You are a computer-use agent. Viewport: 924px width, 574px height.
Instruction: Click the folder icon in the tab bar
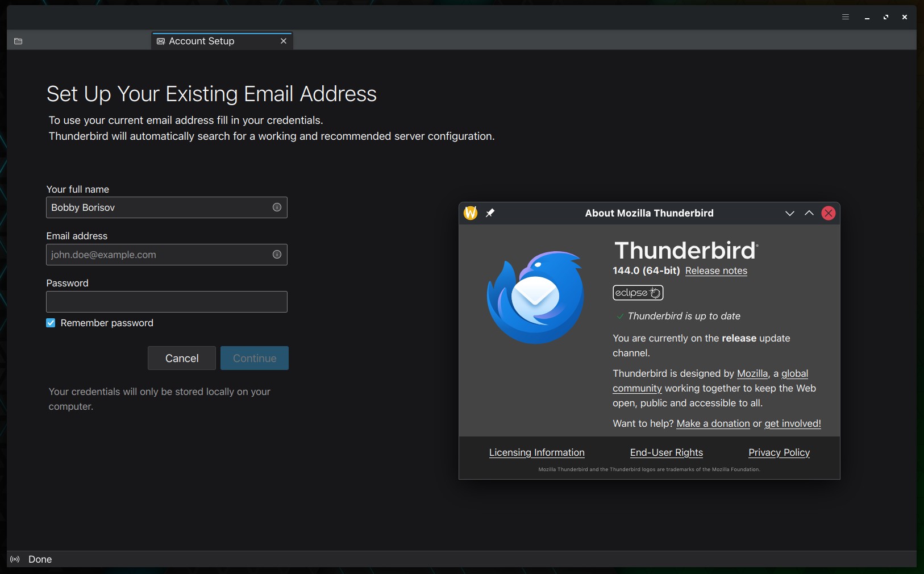click(x=18, y=41)
